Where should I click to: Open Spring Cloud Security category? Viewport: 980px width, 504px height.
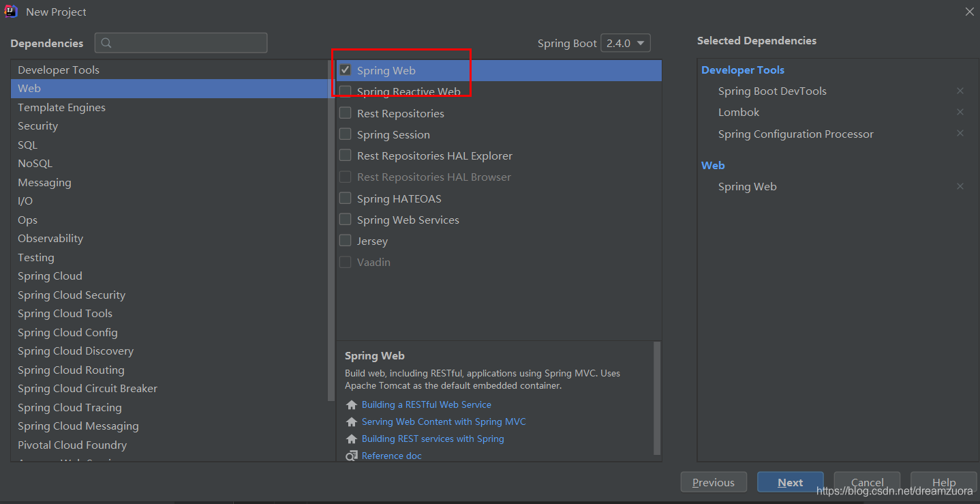point(170,295)
